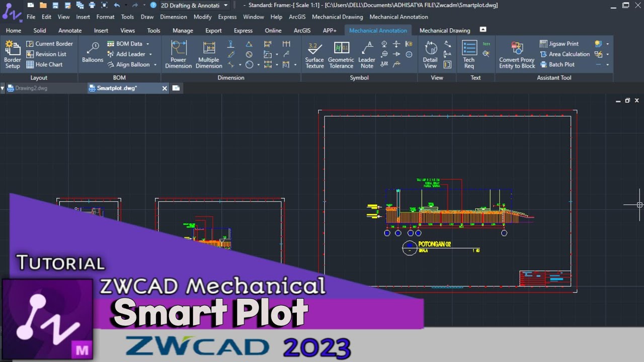The width and height of the screenshot is (644, 362).
Task: Click Convert Proxy Entity to Block
Action: point(517,55)
